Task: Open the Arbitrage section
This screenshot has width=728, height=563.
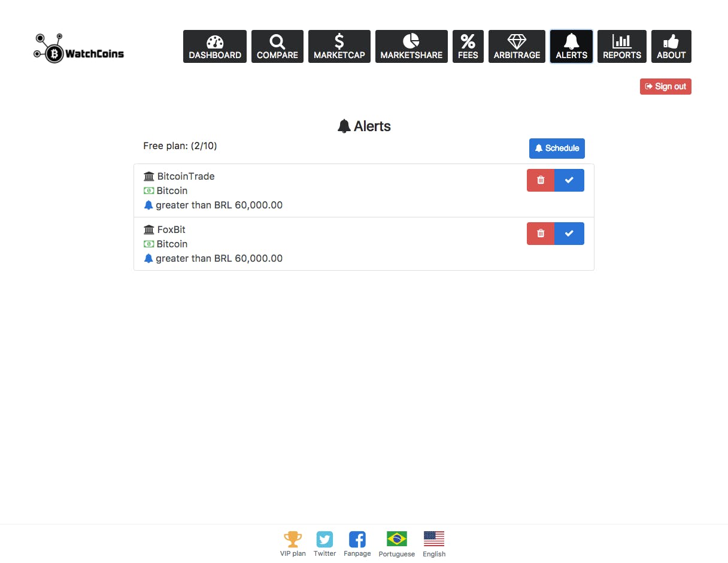Action: [517, 47]
